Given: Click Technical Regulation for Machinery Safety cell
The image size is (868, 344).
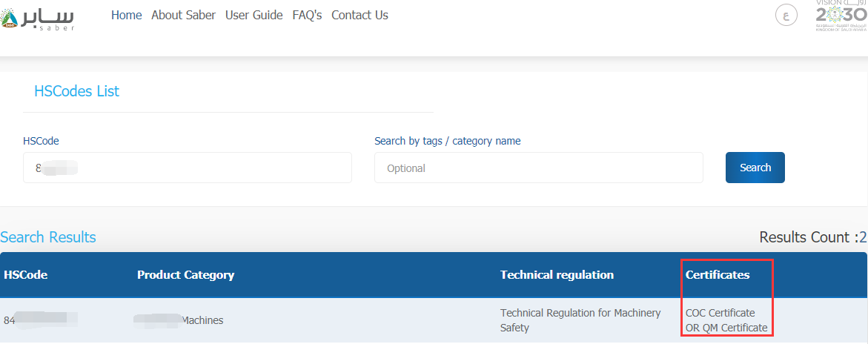Looking at the screenshot, I should 580,320.
